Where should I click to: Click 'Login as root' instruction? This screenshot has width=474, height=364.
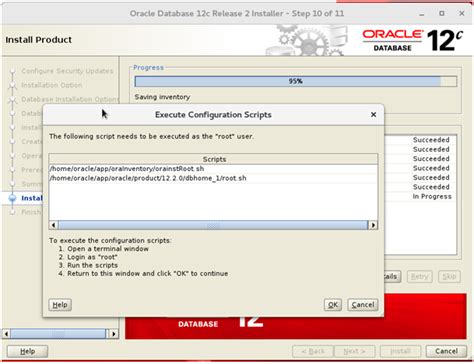tap(92, 257)
